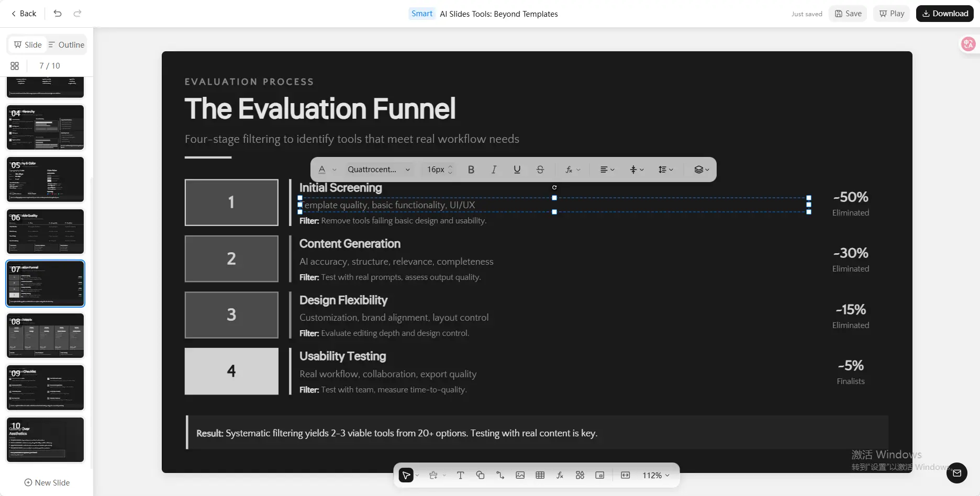
Task: Open slide 05 thumbnail
Action: point(45,179)
